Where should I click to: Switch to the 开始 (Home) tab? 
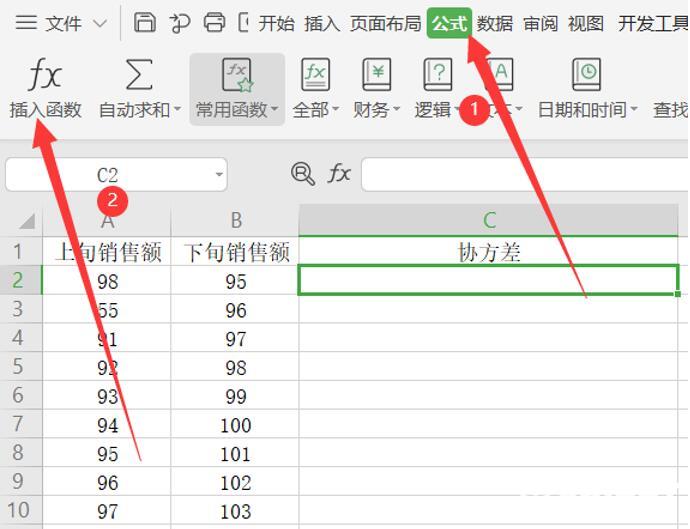pyautogui.click(x=276, y=23)
